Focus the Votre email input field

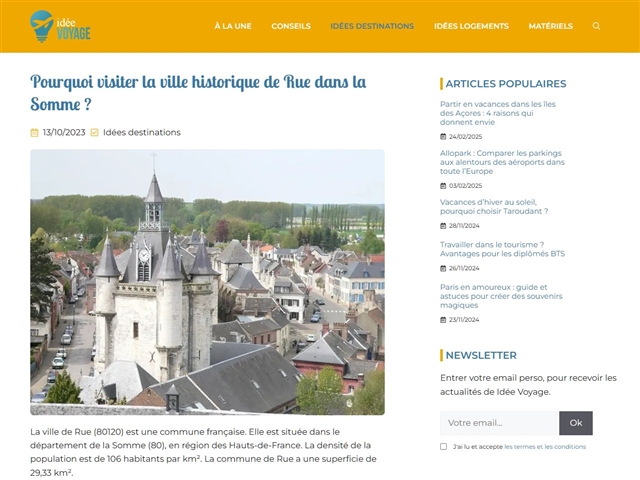tap(499, 422)
